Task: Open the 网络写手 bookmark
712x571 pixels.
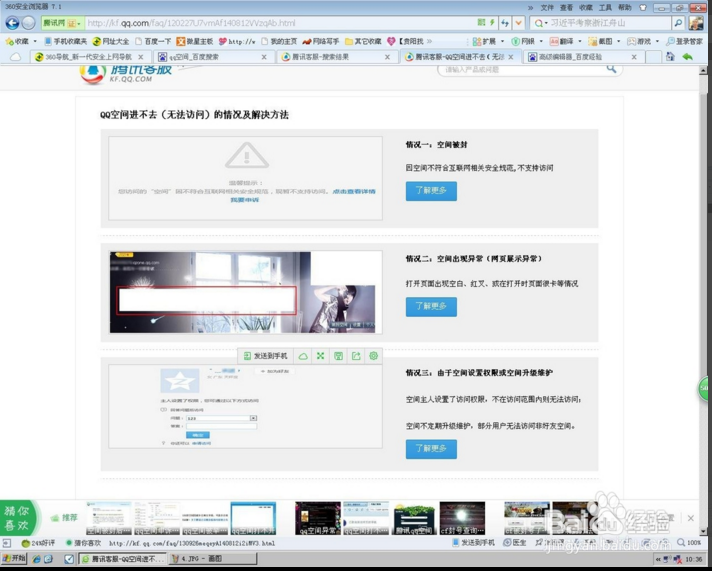Action: pos(321,41)
